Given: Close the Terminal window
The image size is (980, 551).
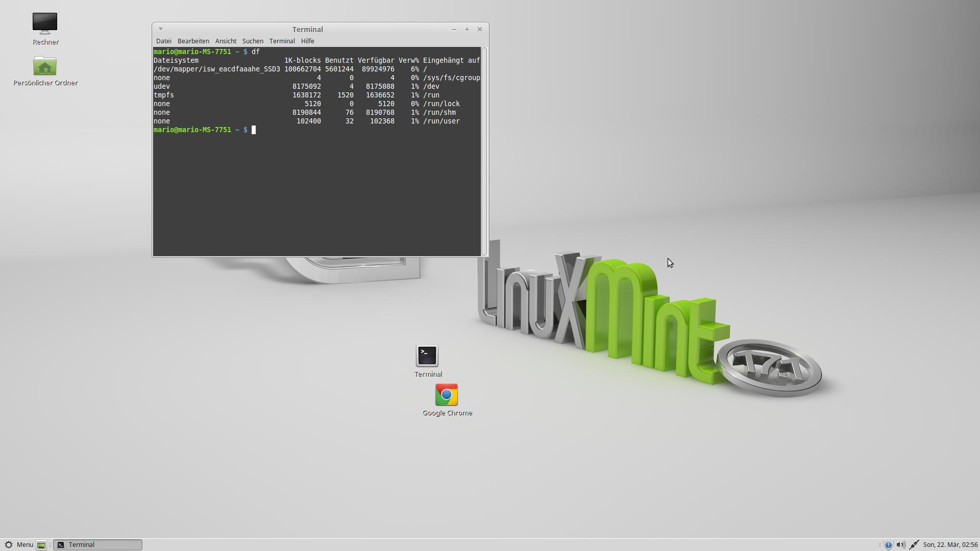Looking at the screenshot, I should pyautogui.click(x=480, y=29).
